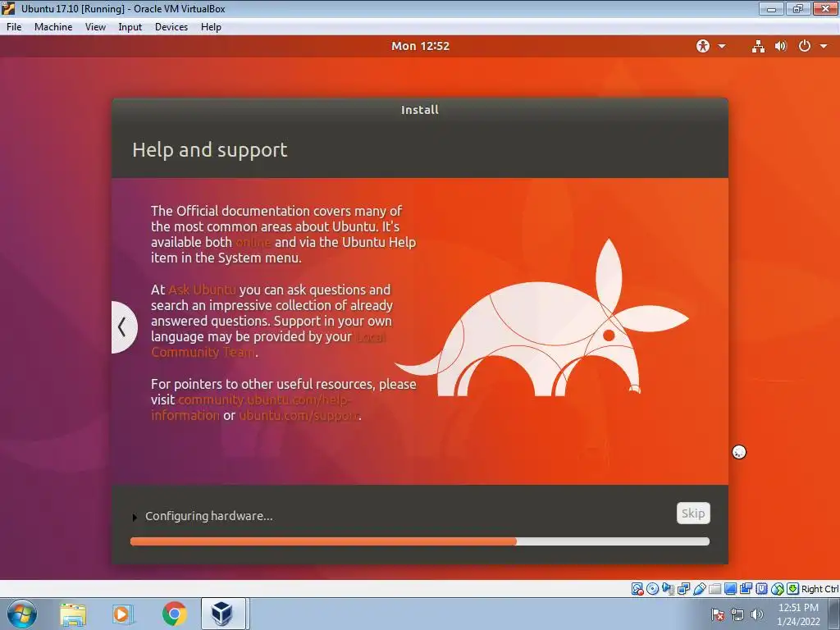Viewport: 840px width, 630px height.
Task: Click the VirtualBox taskbar button
Action: [223, 614]
